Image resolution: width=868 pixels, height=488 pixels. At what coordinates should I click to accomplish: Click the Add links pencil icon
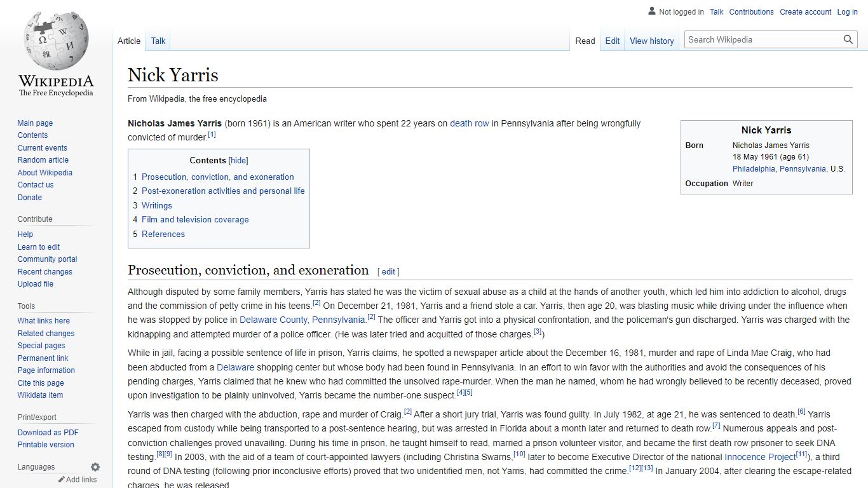pos(62,480)
